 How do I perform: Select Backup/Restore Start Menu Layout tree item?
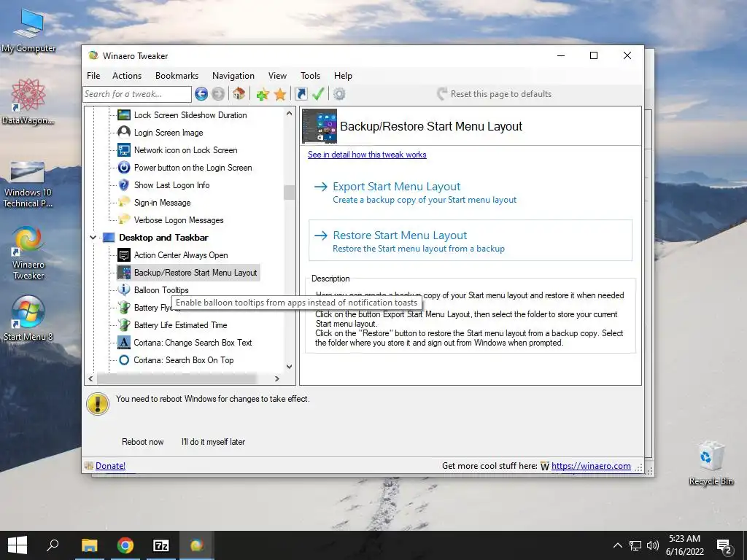(x=196, y=273)
